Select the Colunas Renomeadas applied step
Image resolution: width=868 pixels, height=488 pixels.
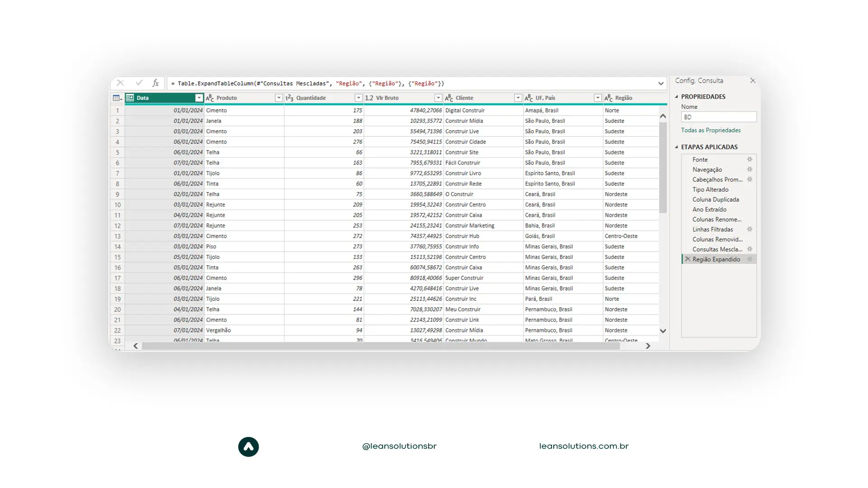pyautogui.click(x=719, y=219)
